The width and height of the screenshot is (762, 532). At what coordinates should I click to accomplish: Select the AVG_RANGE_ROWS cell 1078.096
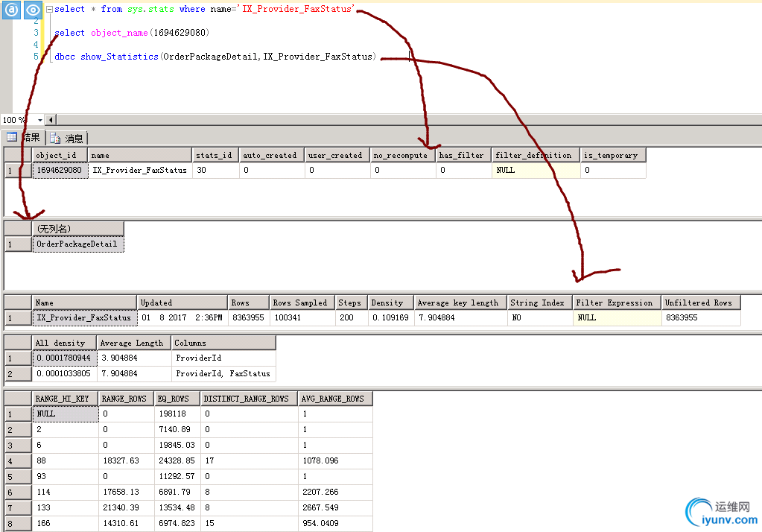point(335,460)
